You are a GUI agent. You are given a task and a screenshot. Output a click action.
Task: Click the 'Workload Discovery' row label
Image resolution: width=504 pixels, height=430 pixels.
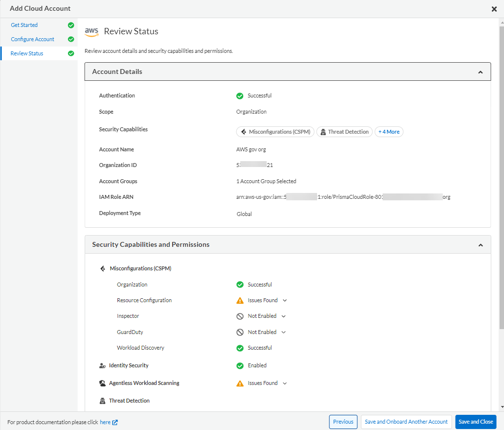coord(140,348)
